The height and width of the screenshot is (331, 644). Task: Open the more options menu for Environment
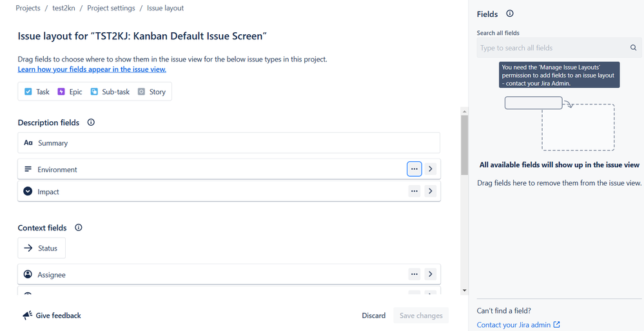(414, 169)
